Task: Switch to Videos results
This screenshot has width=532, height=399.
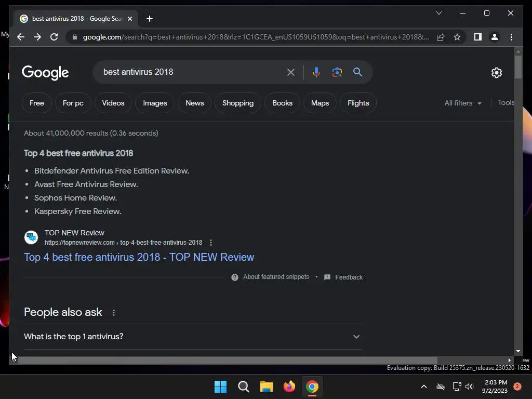Action: [x=113, y=103]
